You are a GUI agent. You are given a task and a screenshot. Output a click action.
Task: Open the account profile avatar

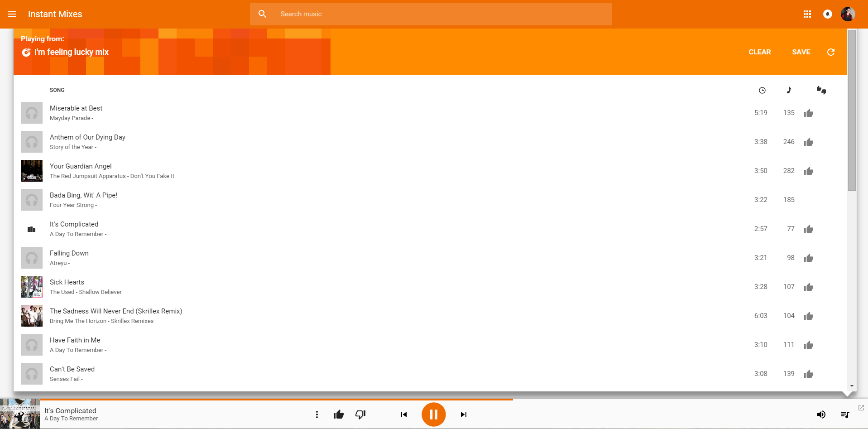click(x=848, y=14)
